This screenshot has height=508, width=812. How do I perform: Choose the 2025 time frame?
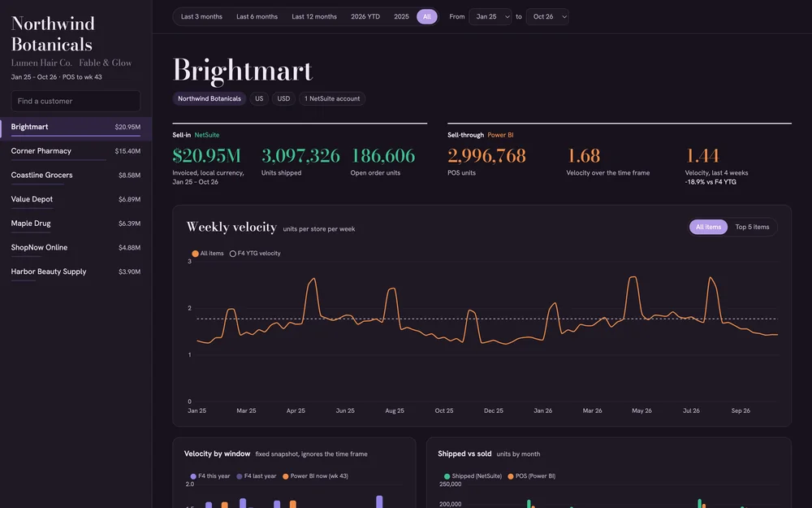[x=401, y=16]
